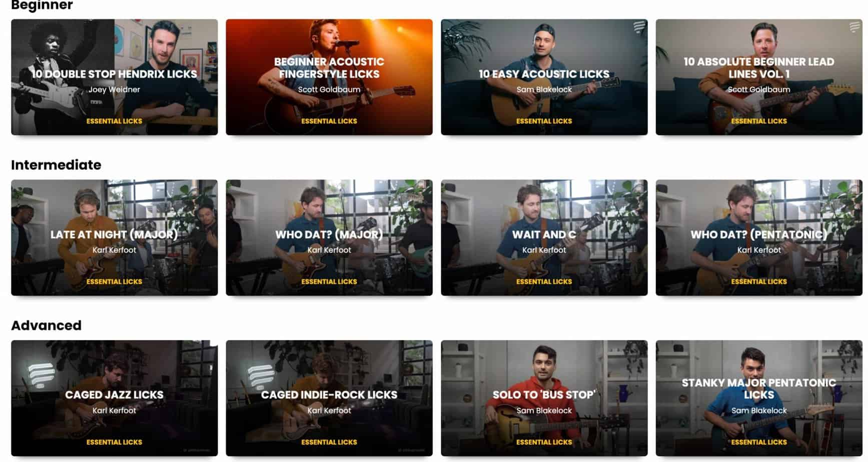Image resolution: width=868 pixels, height=462 pixels.
Task: Open the CAGED Jazz Licks course
Action: pyautogui.click(x=114, y=398)
